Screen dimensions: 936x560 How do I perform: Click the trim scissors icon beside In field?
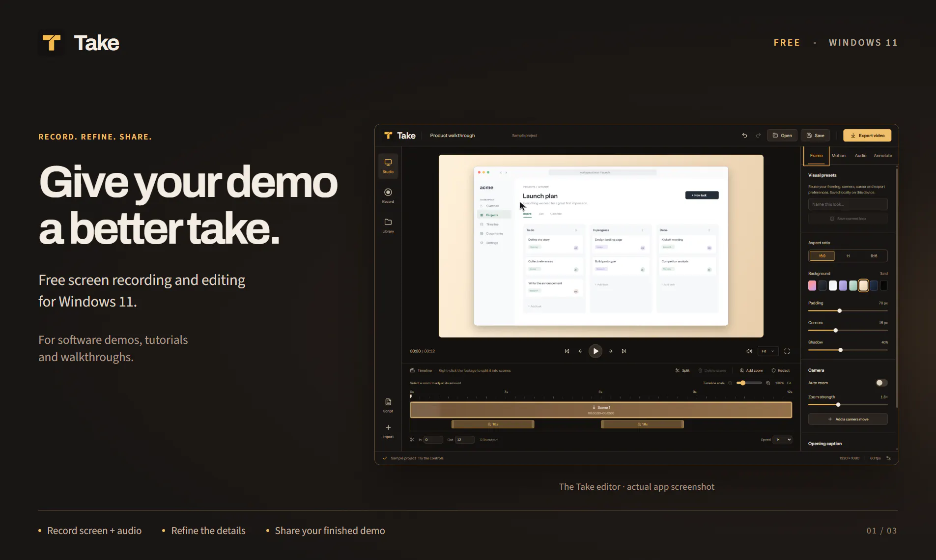click(412, 440)
